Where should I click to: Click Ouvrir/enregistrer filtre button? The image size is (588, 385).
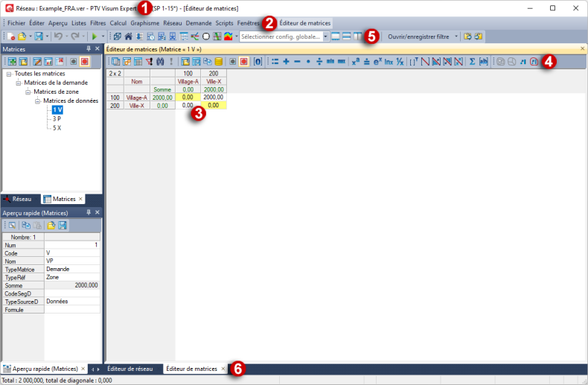tap(421, 36)
